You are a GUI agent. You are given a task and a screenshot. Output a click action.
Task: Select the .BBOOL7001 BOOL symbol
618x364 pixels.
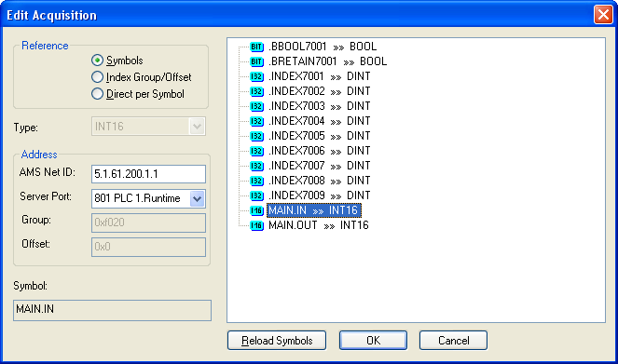[323, 47]
